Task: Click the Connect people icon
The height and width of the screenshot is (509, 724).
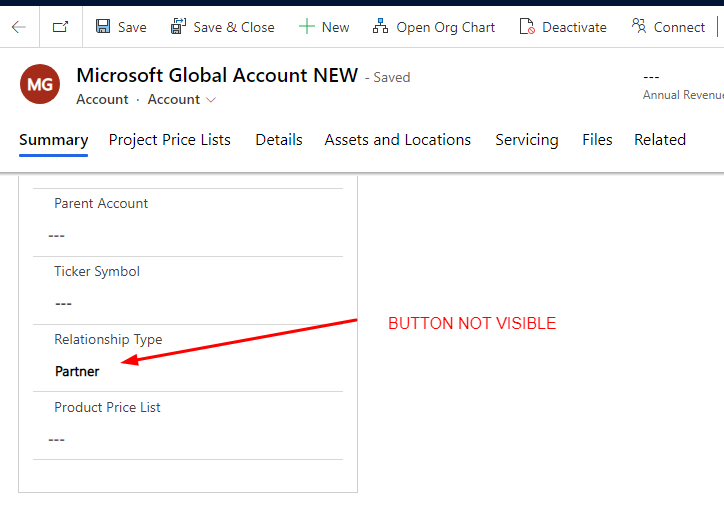Action: pos(639,26)
